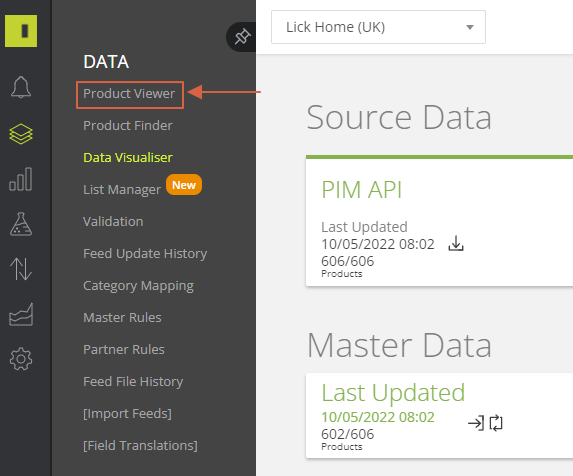The height and width of the screenshot is (476, 573).
Task: Toggle the sidebar pin button
Action: (242, 37)
